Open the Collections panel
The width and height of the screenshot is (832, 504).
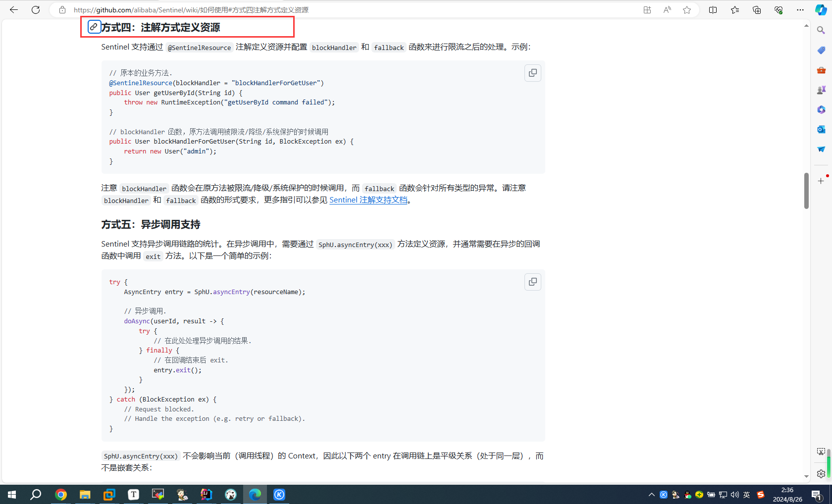[x=757, y=10]
